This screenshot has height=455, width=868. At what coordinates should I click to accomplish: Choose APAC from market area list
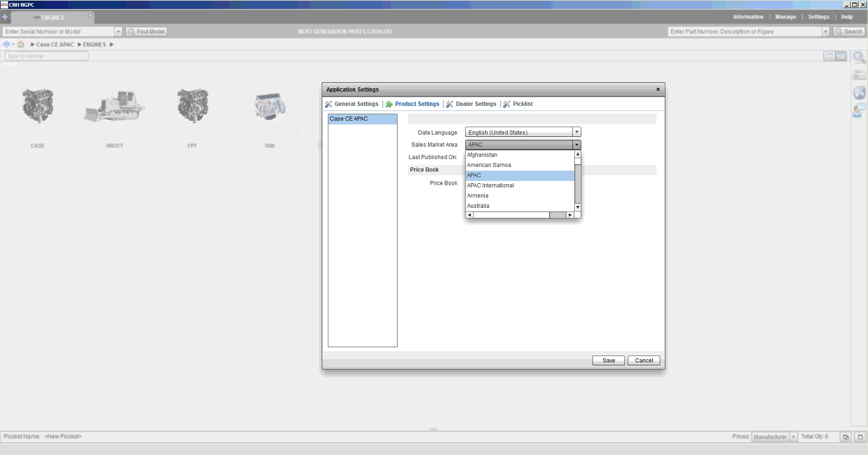pos(520,175)
